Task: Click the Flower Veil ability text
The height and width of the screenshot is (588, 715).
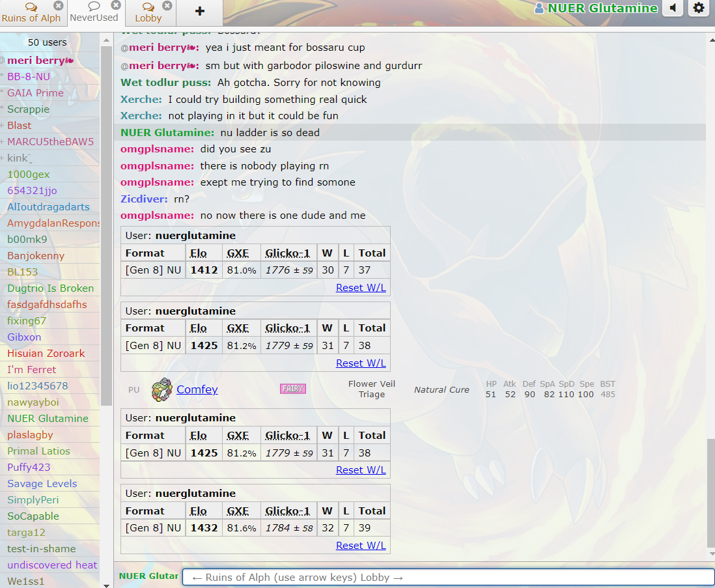Action: pos(372,384)
